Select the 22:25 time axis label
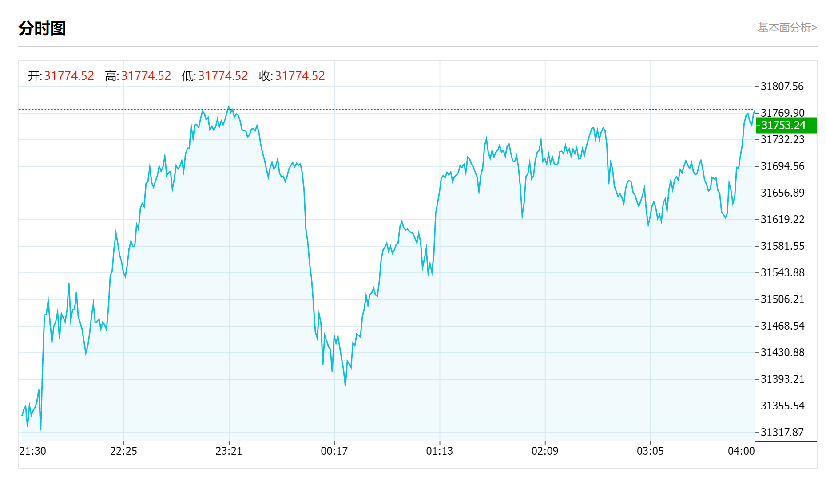The width and height of the screenshot is (826, 504). click(x=123, y=451)
